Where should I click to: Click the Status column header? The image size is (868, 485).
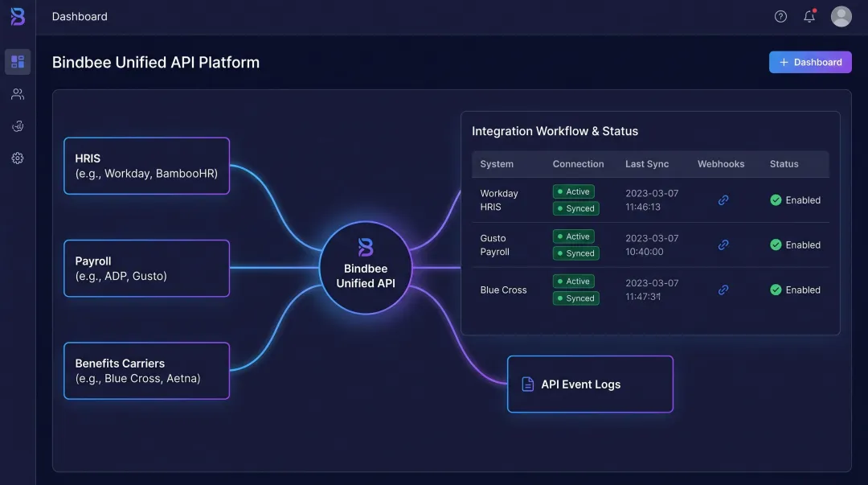784,164
